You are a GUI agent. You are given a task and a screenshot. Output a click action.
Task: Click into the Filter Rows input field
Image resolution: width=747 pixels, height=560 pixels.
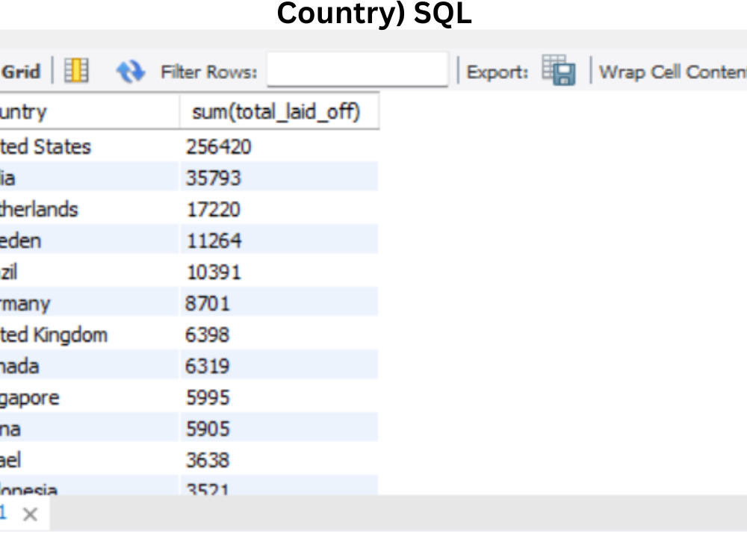(x=357, y=69)
